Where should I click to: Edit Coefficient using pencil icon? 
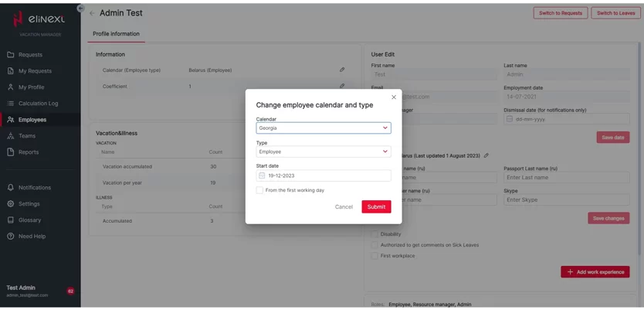coord(342,86)
